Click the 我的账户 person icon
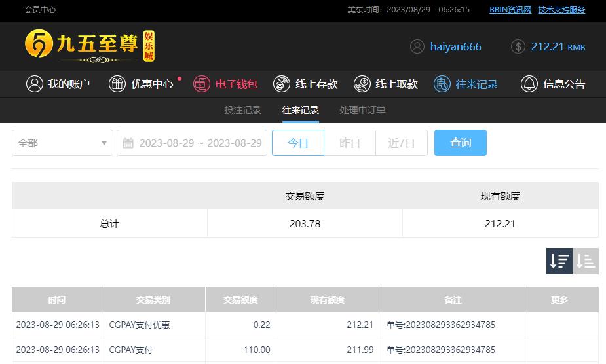Image resolution: width=606 pixels, height=364 pixels. click(x=35, y=84)
